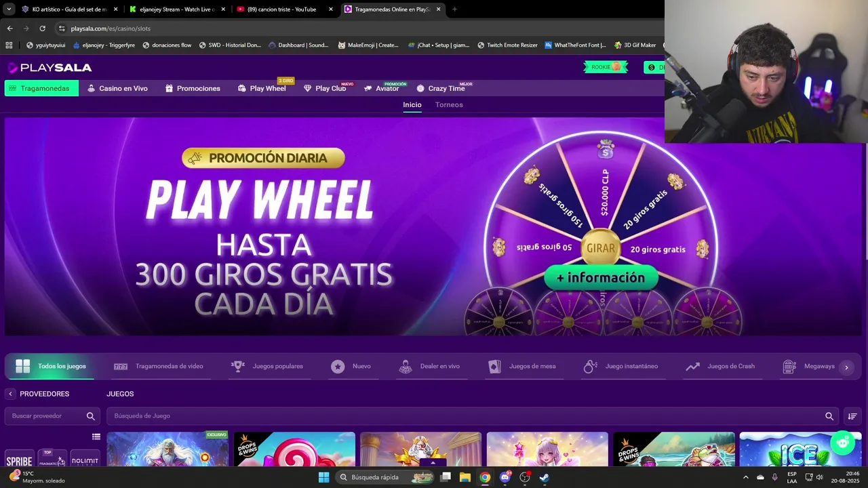868x488 pixels.
Task: Open the pink candy Drops & Wins game
Action: click(x=294, y=449)
